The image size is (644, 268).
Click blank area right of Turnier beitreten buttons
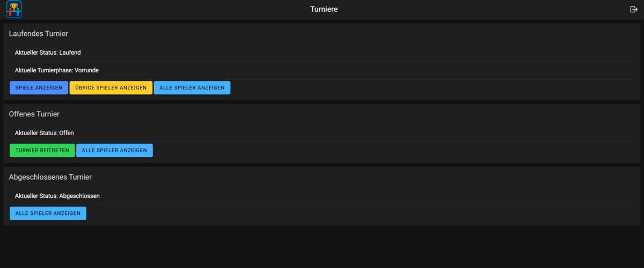376,151
